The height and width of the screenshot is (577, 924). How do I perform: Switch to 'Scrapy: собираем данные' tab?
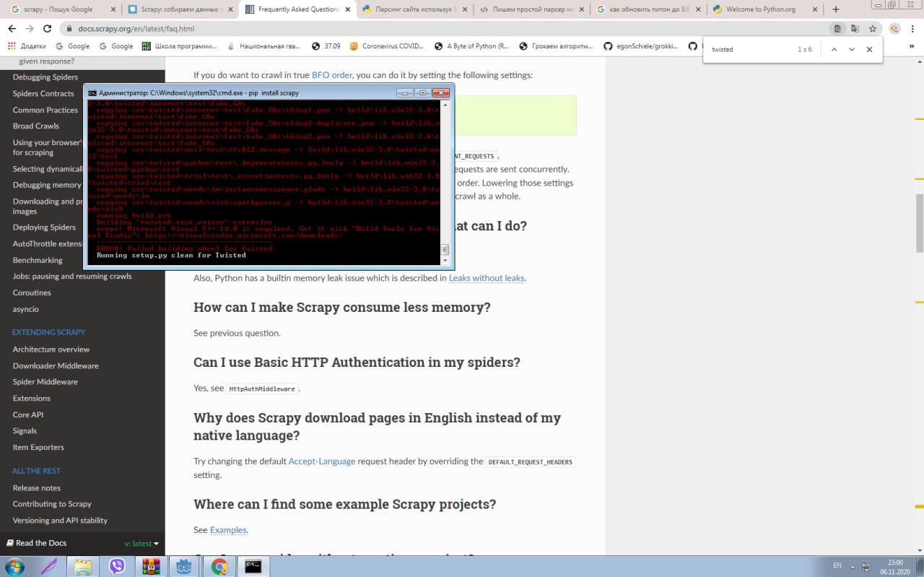179,9
